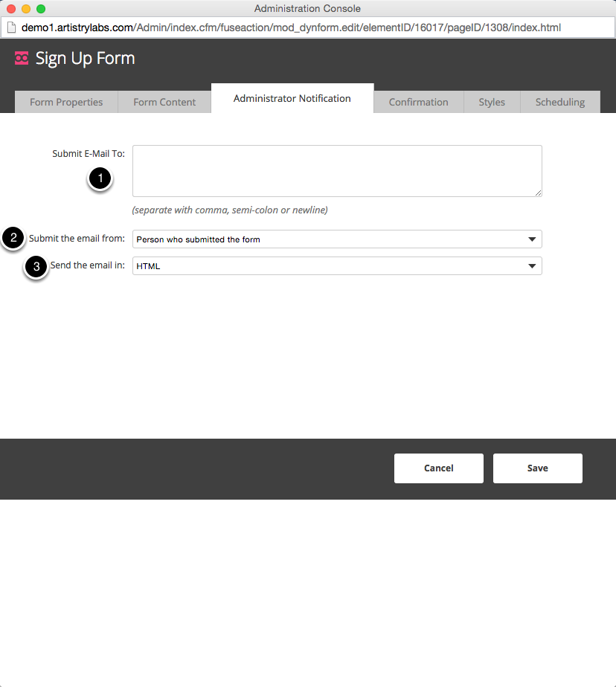
Task: Switch to the Form Content tab
Action: 164,102
